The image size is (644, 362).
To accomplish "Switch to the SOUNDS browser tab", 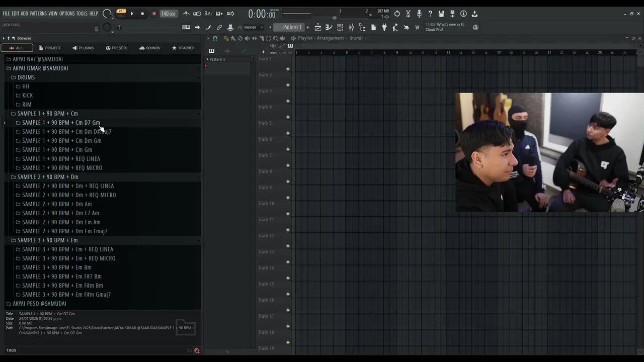I will 149,48.
